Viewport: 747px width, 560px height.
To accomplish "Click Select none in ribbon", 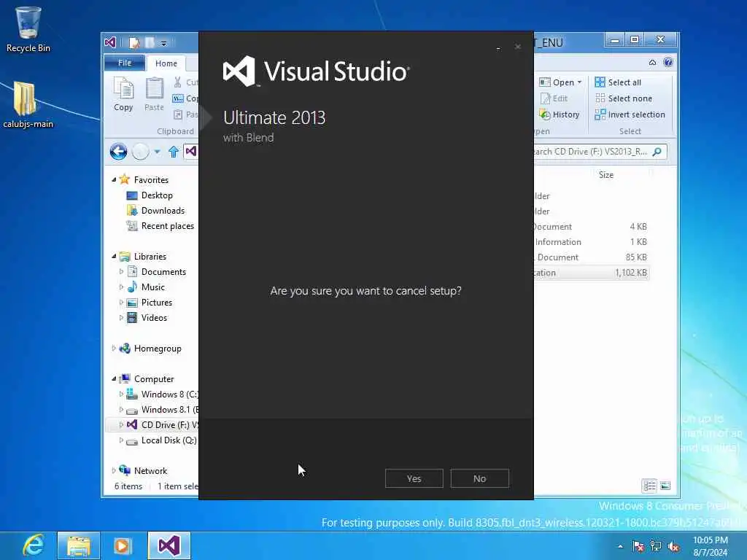I will (624, 98).
